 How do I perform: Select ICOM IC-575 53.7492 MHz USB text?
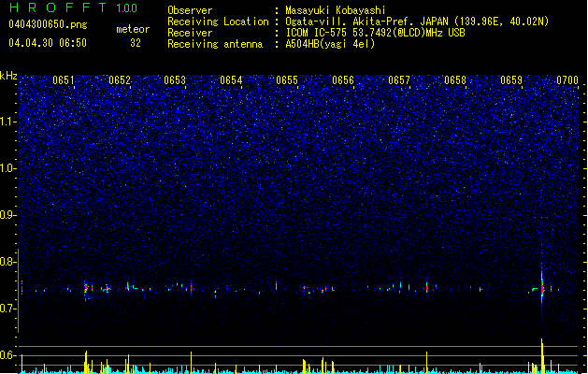coord(376,33)
